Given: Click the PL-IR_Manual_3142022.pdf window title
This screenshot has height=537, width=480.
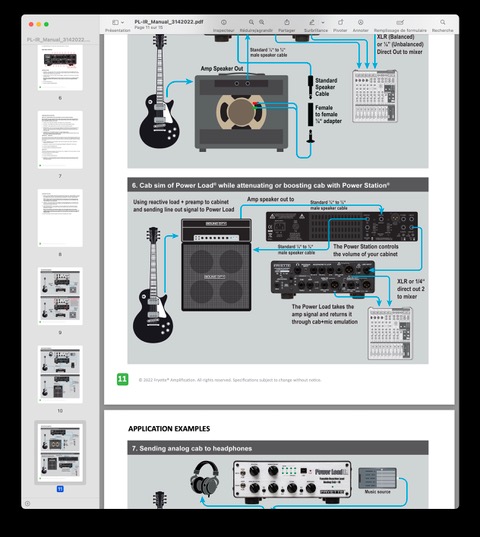Looking at the screenshot, I should click(x=169, y=22).
